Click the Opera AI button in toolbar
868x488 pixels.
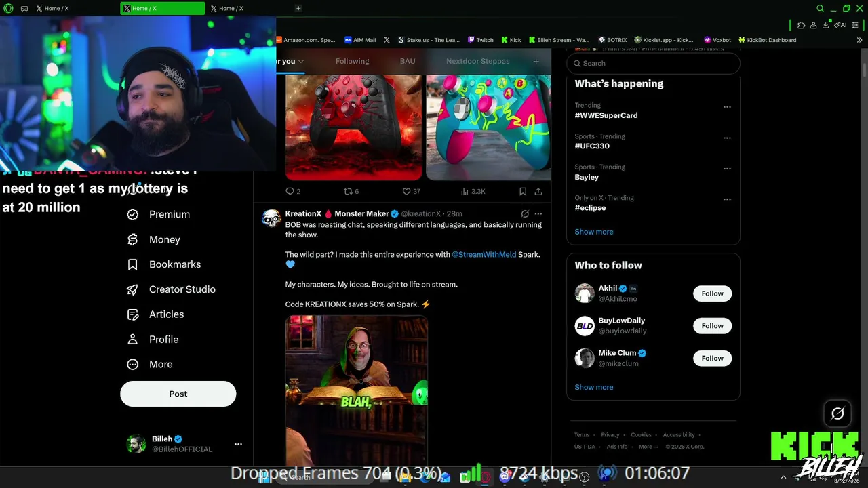click(x=841, y=25)
